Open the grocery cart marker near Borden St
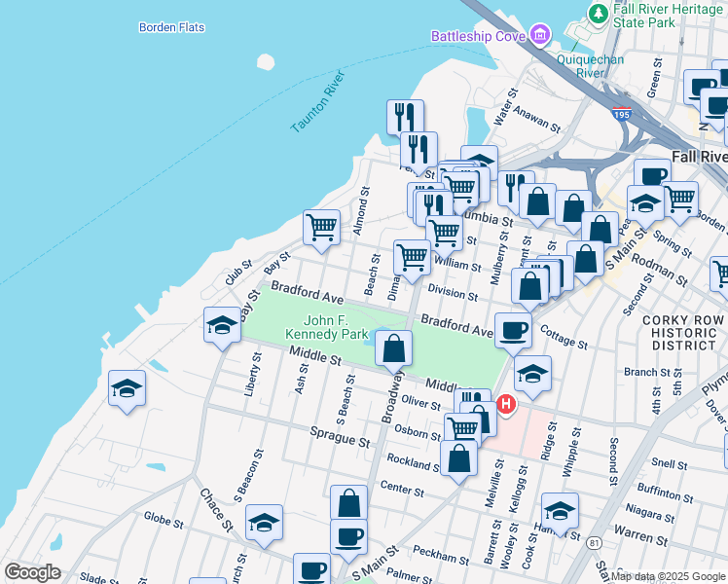The image size is (728, 584). [x=680, y=202]
